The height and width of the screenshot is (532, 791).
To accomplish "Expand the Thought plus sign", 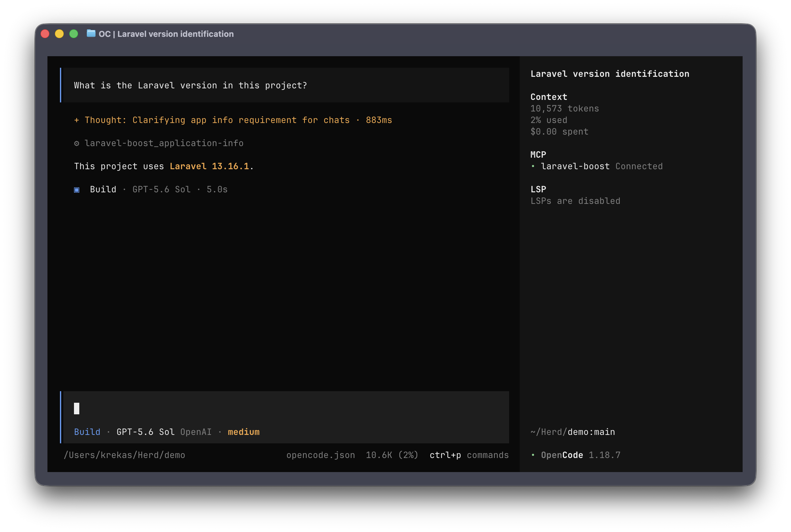I will (x=77, y=120).
